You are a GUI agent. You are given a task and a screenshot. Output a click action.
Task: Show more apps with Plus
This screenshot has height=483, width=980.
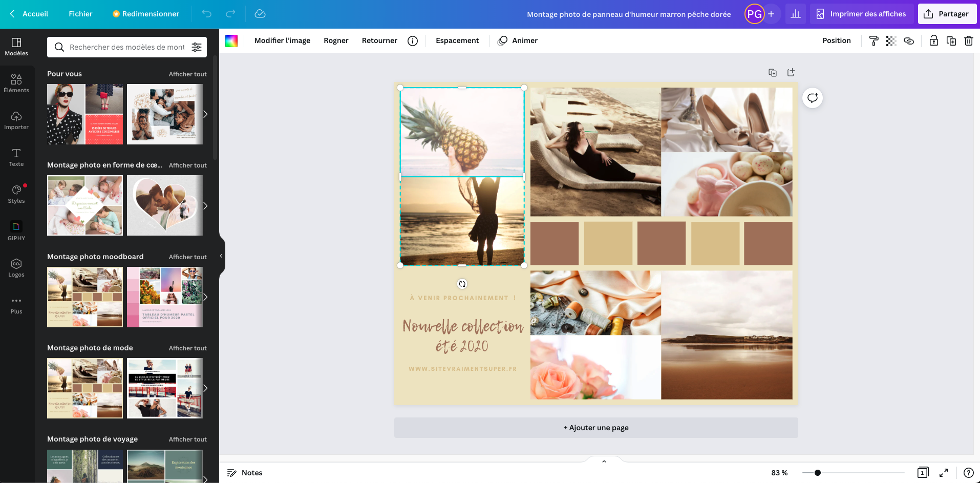(16, 305)
